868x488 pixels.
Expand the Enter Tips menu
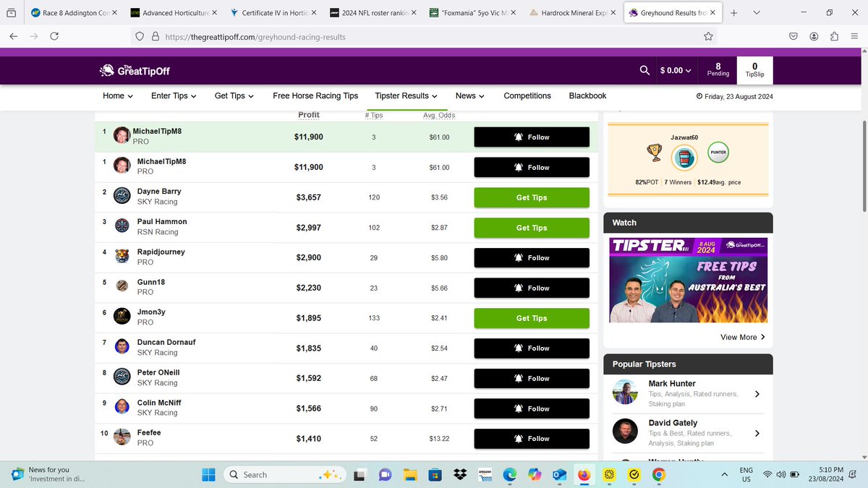[174, 95]
